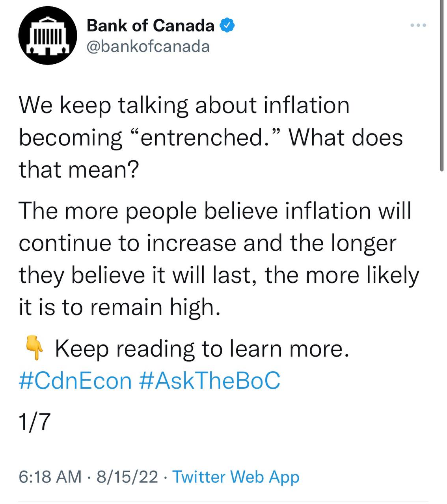Open the three-dot more options menu
This screenshot has width=447, height=504.
click(418, 26)
